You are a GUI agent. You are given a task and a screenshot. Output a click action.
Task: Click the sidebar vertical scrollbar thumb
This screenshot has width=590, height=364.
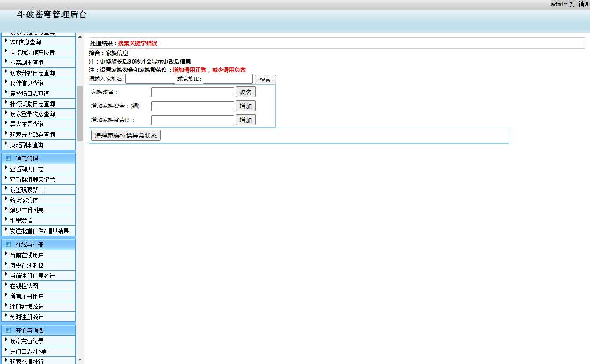pyautogui.click(x=80, y=113)
